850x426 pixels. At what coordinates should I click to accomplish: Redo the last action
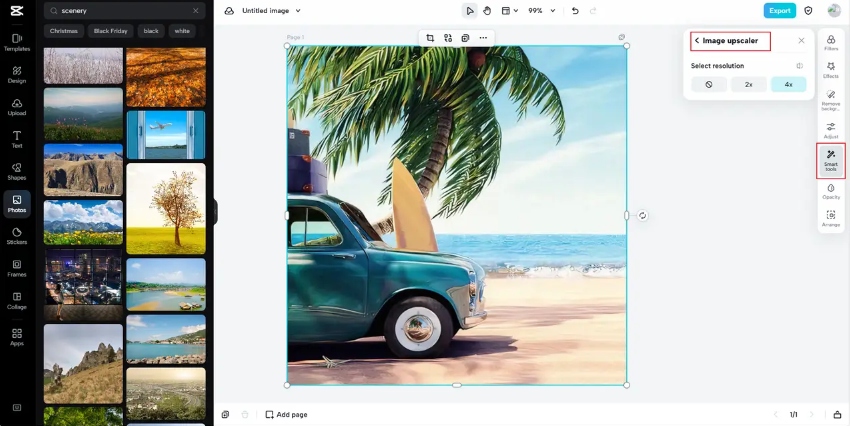click(593, 11)
